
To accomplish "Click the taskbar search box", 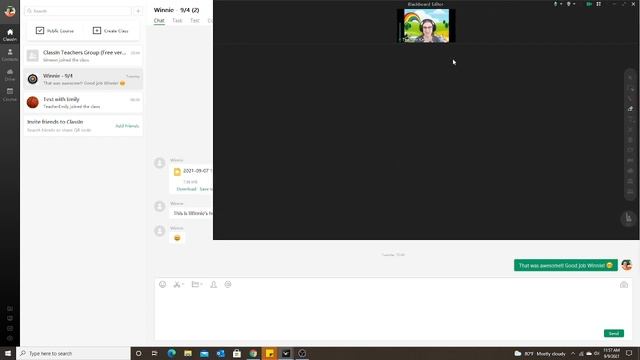I will pyautogui.click(x=73, y=353).
